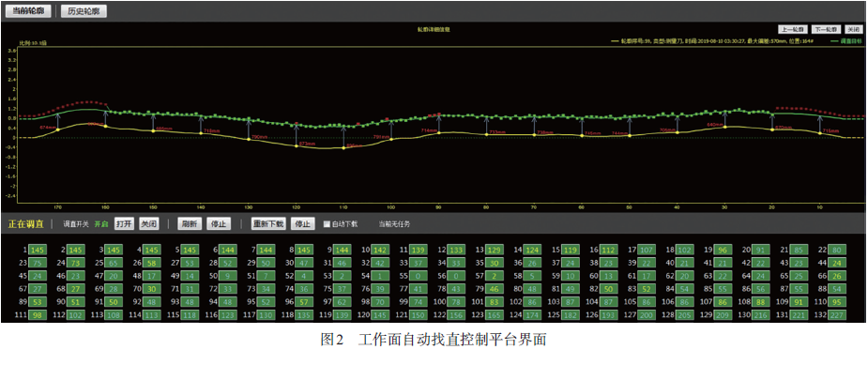Go to previous profile with 上一轮廓
868x365 pixels.
[793, 29]
